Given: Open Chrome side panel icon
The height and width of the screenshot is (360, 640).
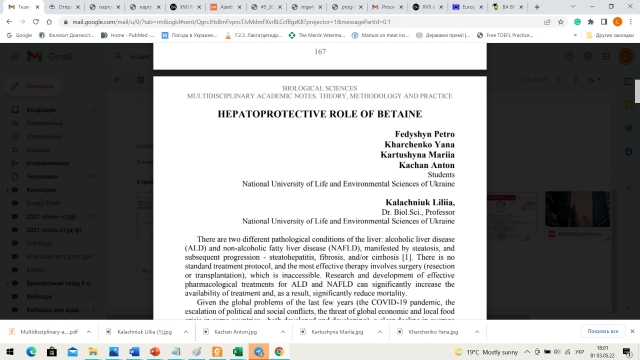Looking at the screenshot, I should click(x=604, y=22).
